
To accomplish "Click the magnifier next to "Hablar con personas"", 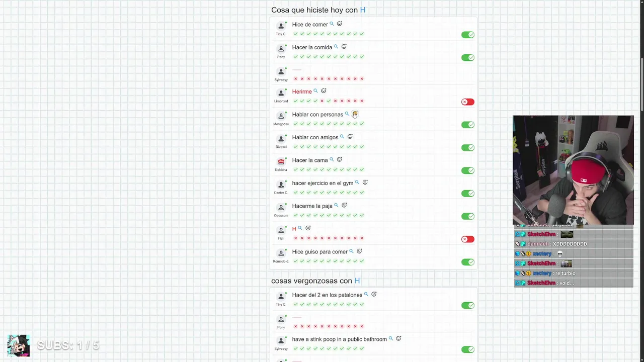I will click(347, 114).
